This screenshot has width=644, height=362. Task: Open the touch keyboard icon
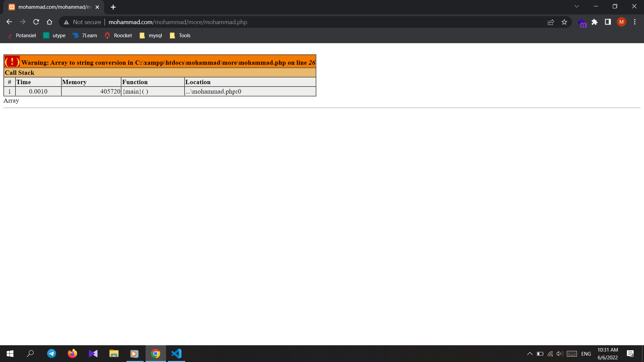coord(572,354)
